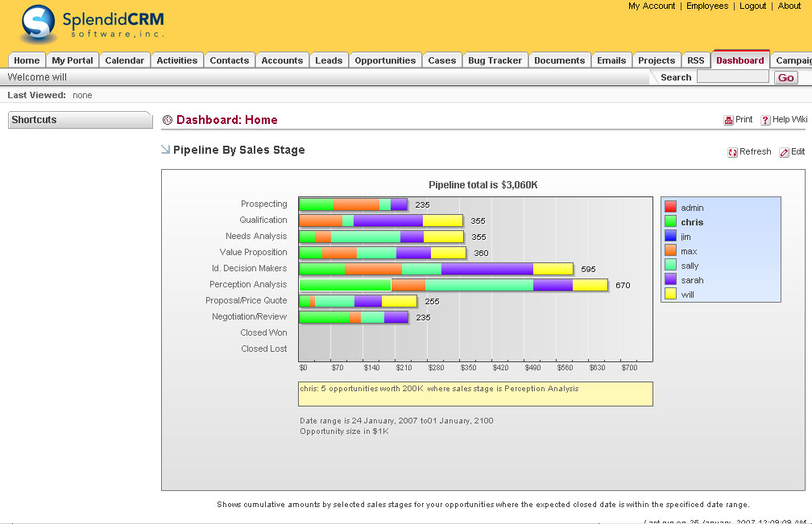
Task: Click the Go search button
Action: tap(785, 78)
